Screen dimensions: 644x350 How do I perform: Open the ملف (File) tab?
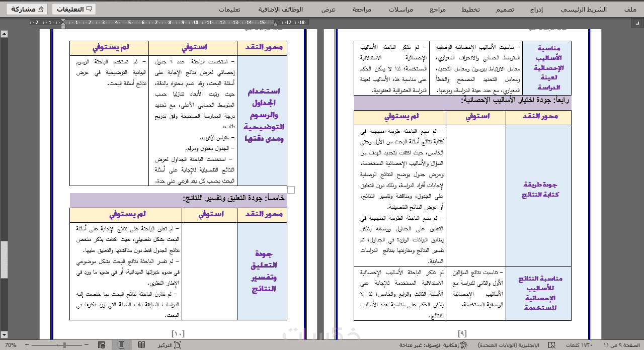629,10
